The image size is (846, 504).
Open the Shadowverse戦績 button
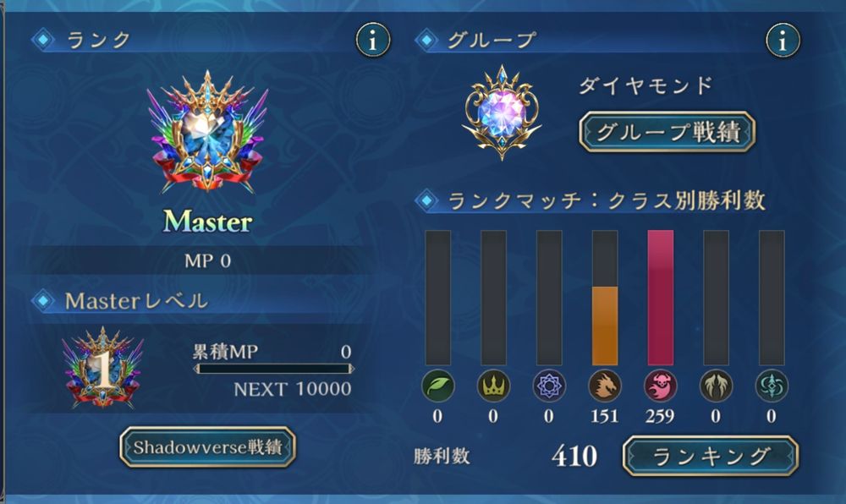pos(208,446)
